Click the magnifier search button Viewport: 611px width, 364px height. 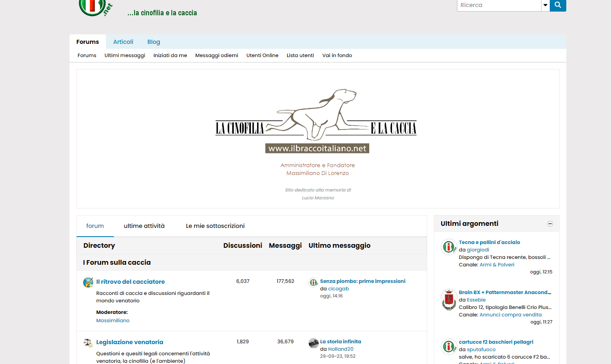click(558, 5)
